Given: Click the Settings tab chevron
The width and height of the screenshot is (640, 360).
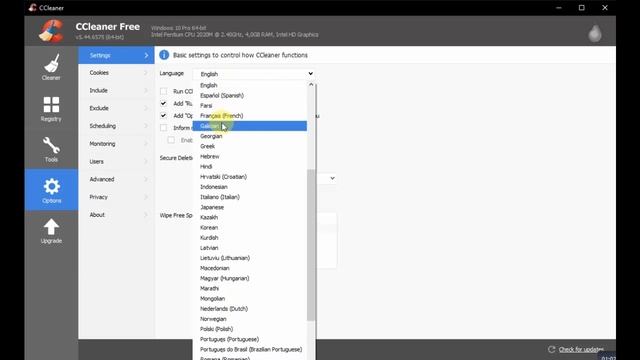Looking at the screenshot, I should point(146,55).
